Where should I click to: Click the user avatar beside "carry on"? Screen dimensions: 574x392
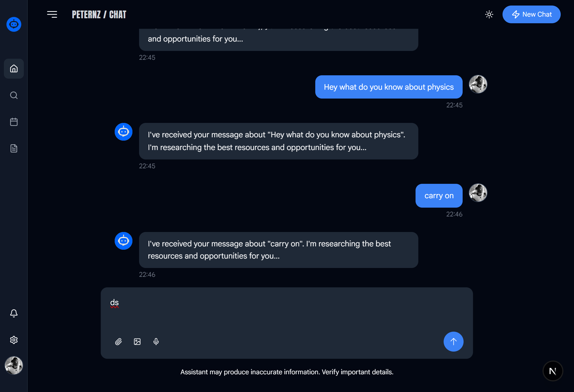[478, 193]
